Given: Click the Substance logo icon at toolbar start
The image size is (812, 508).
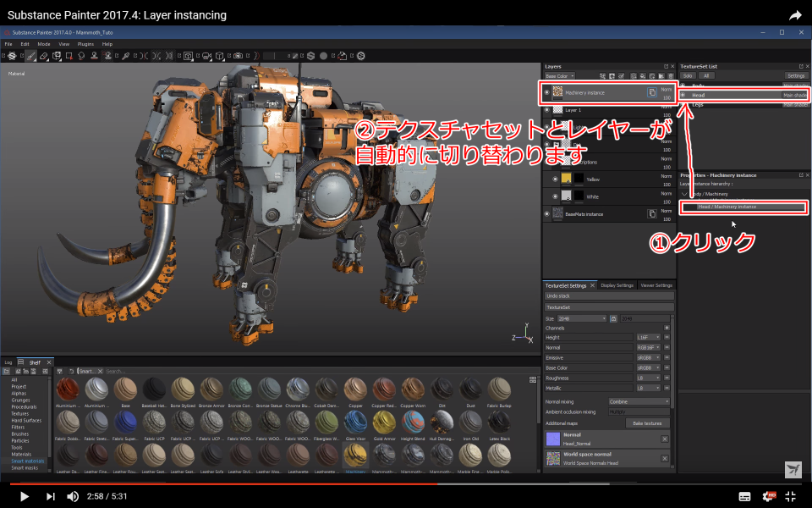Looking at the screenshot, I should pos(11,56).
